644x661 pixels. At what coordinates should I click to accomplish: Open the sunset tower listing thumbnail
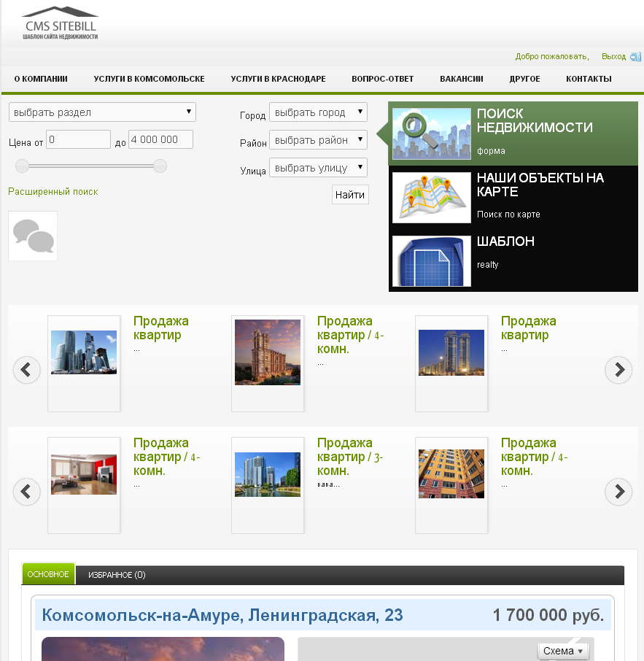268,352
